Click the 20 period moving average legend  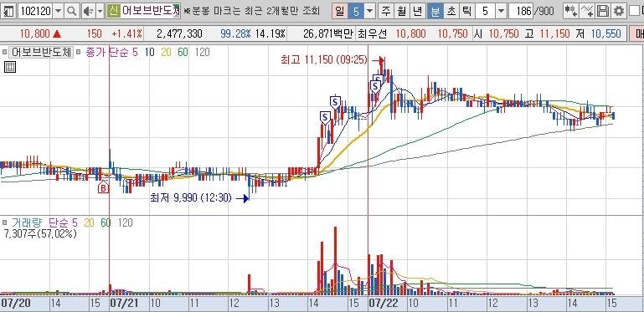click(x=167, y=52)
